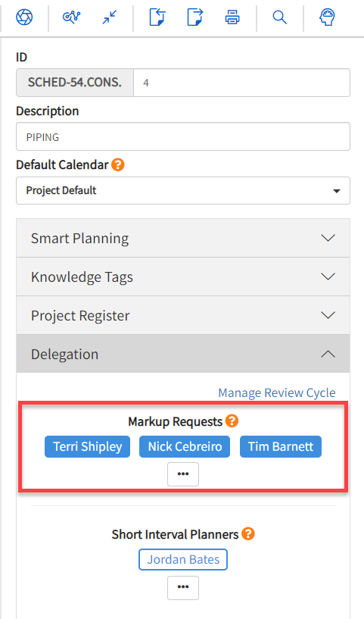Click the collapse arrows icon
This screenshot has width=364, height=619.
[109, 17]
